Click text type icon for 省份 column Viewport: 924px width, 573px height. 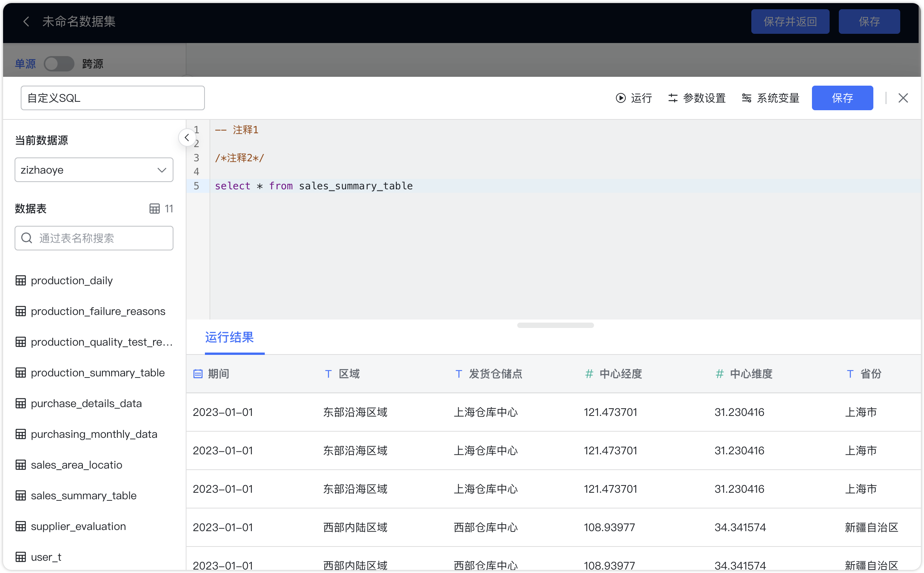[850, 374]
